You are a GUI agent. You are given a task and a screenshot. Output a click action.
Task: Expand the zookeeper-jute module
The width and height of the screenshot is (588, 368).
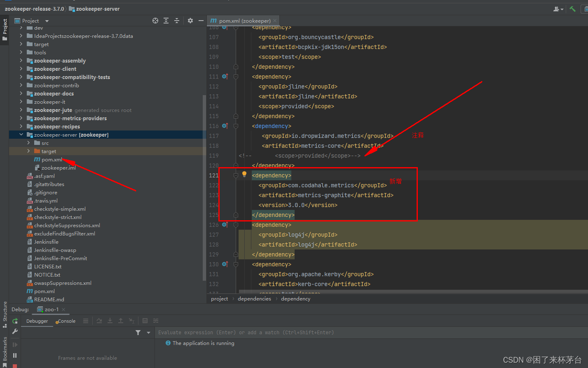[x=21, y=110]
